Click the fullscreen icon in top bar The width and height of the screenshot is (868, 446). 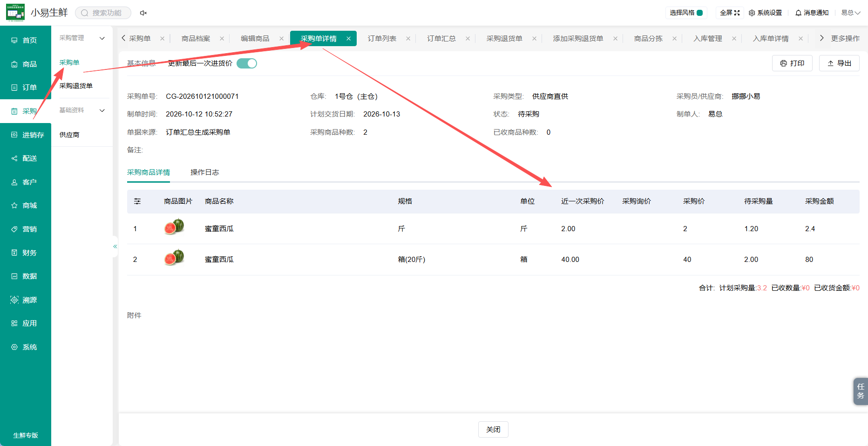[737, 13]
